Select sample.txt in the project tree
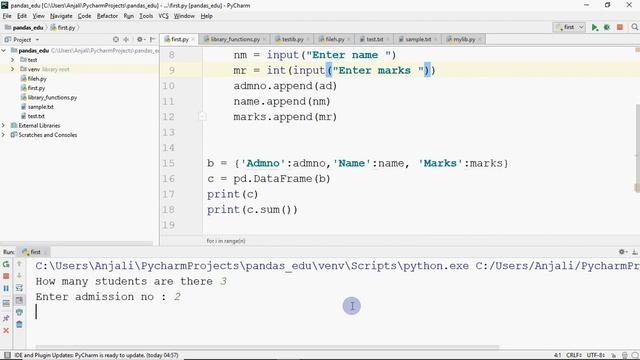Viewport: 640px width, 360px height. [40, 107]
